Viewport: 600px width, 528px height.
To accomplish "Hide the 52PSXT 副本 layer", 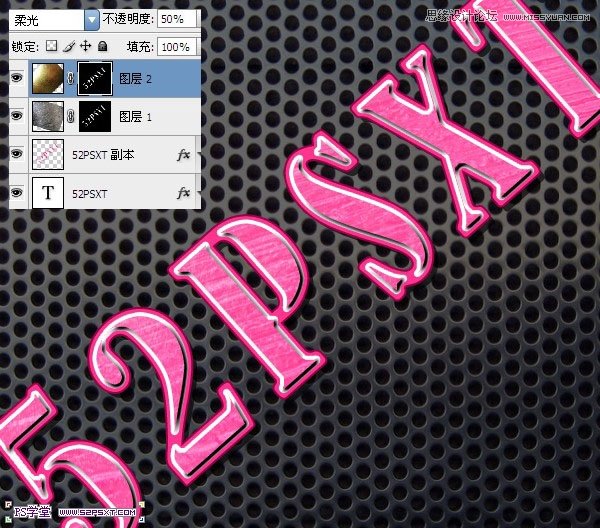I will [x=16, y=155].
